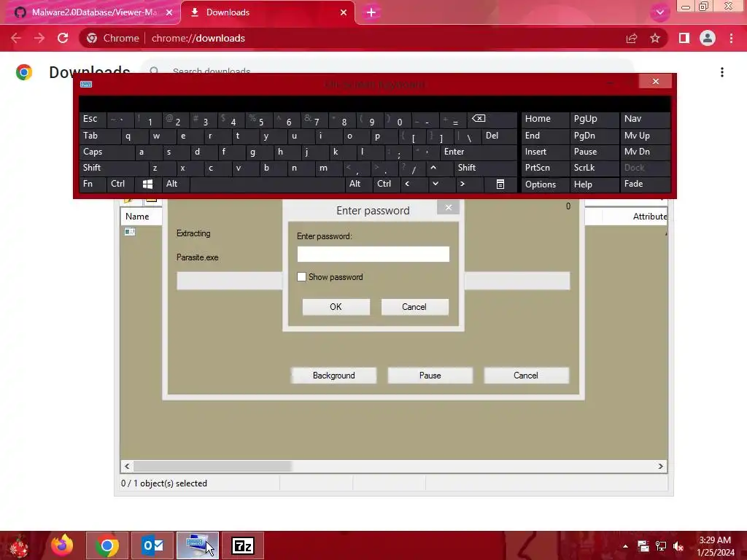
Task: Toggle the Fn key on on-screen keyboard
Action: click(x=93, y=184)
